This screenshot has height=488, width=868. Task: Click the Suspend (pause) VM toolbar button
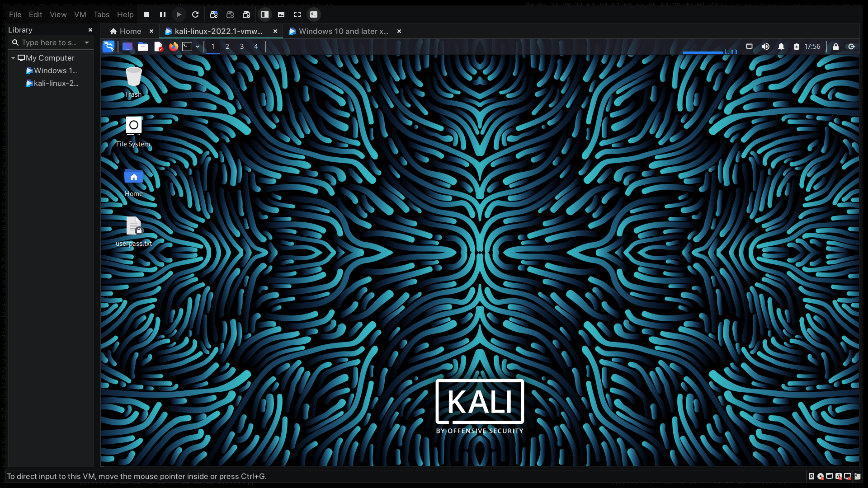point(163,14)
